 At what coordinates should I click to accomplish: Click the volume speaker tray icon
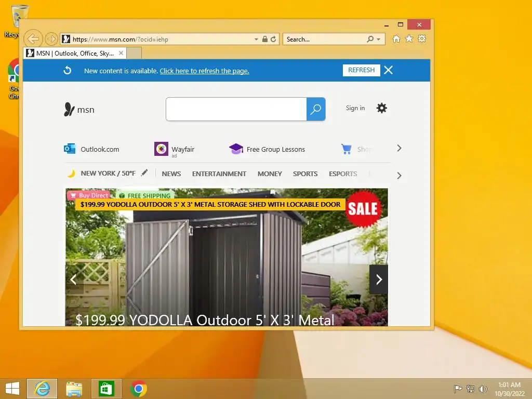point(483,389)
